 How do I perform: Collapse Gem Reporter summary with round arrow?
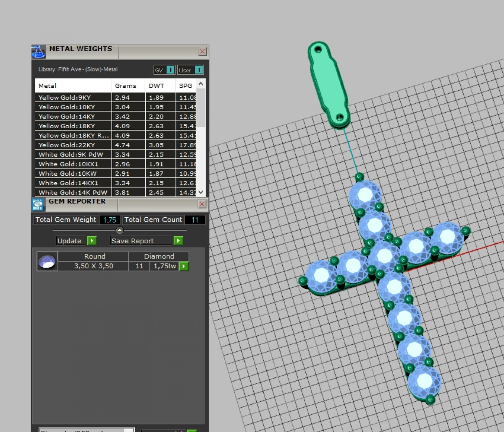(x=120, y=230)
